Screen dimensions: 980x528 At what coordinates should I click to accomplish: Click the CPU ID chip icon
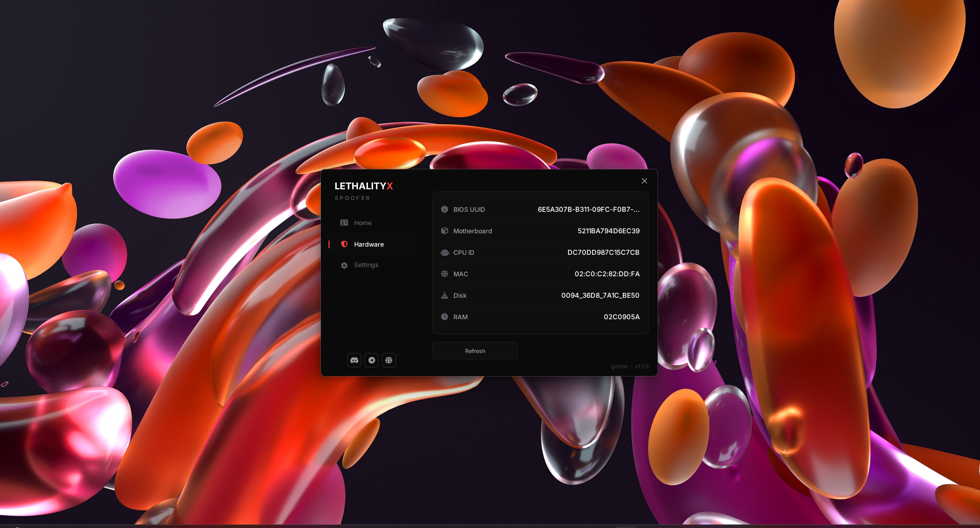point(445,252)
